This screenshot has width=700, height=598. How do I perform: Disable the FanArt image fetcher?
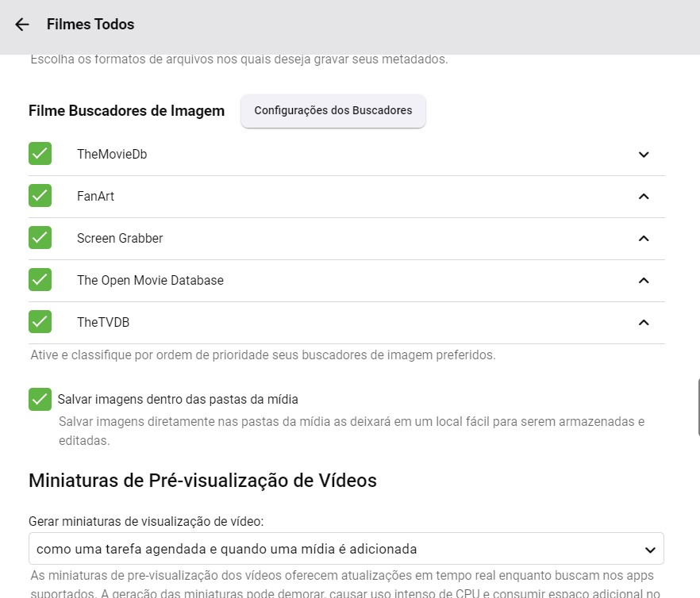40,196
